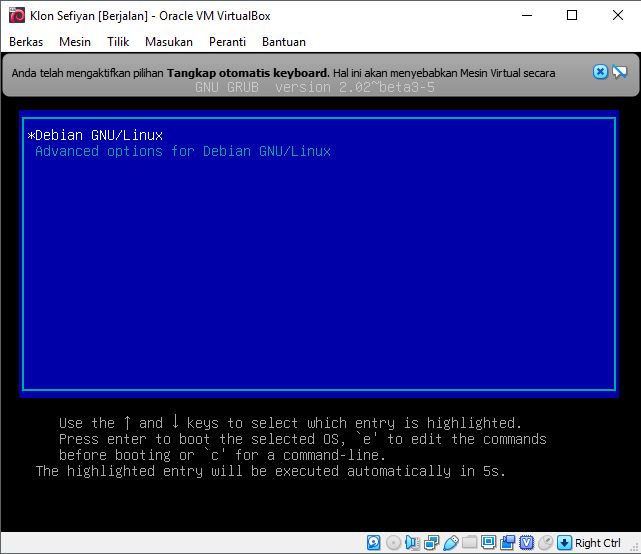Image resolution: width=641 pixels, height=554 pixels.
Task: Click the GNU GRUB version header text
Action: click(x=315, y=87)
